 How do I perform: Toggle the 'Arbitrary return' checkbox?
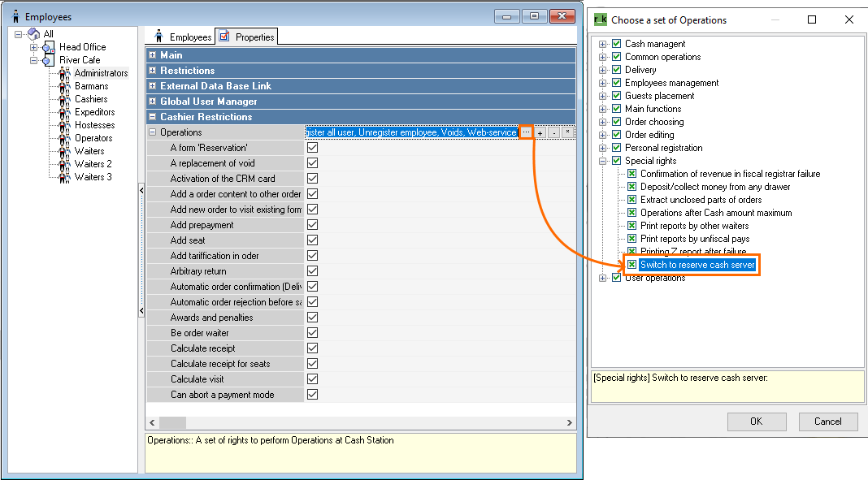(313, 271)
